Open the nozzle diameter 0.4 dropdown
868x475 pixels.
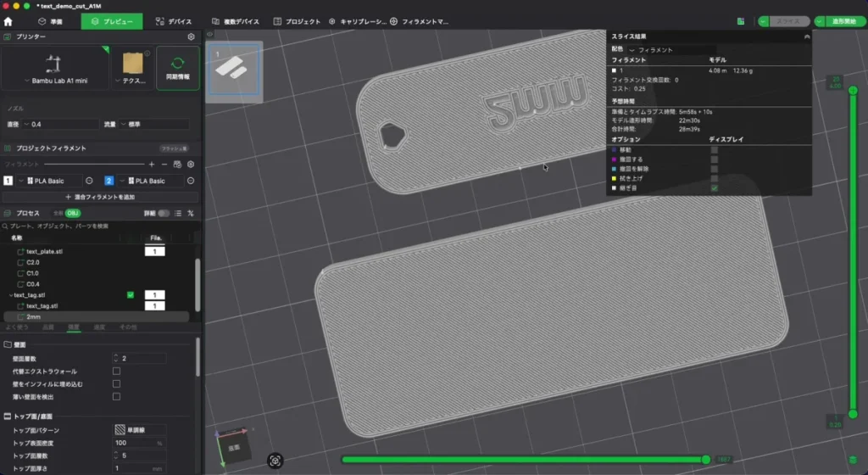pos(61,125)
